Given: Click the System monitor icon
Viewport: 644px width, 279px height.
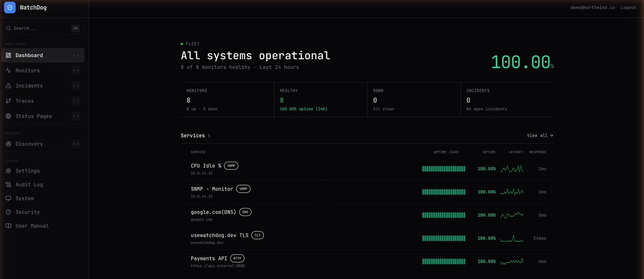Looking at the screenshot, I should click(x=8, y=198).
